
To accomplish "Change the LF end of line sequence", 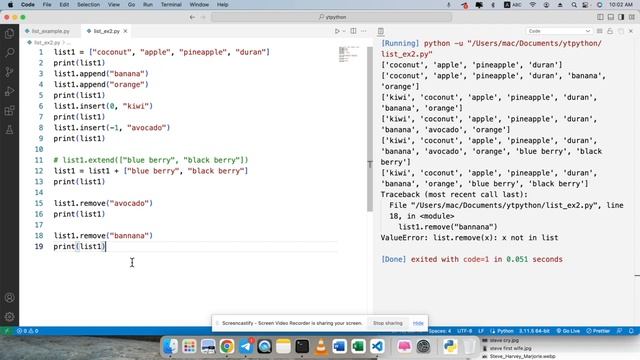I will [x=481, y=331].
